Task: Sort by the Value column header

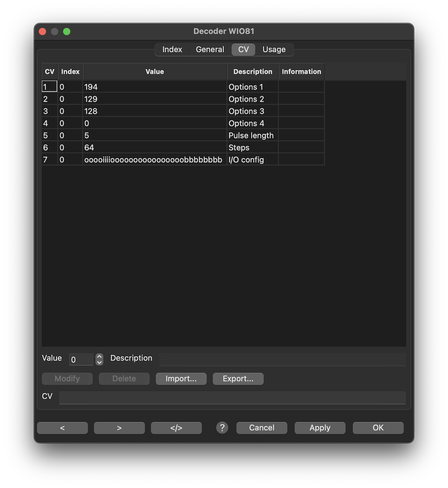Action: (155, 72)
